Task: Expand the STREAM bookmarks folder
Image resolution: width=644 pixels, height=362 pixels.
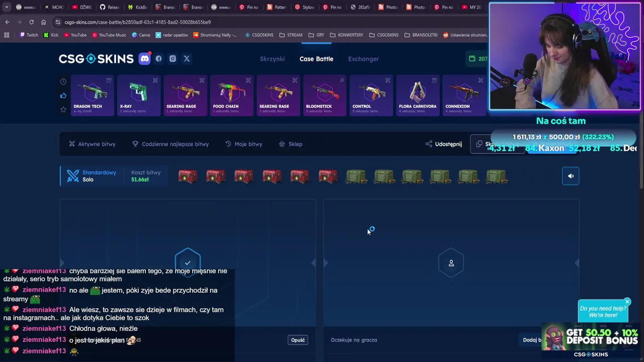Action: (291, 35)
